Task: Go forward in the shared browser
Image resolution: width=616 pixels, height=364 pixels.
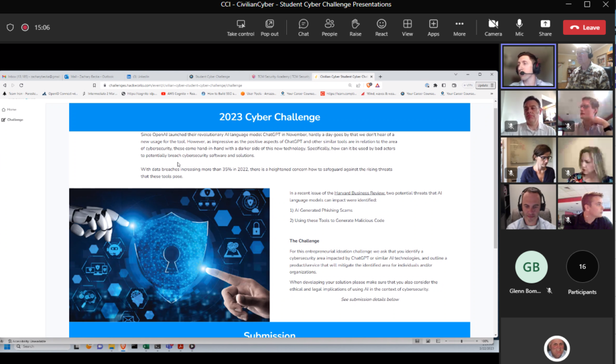Action: pyautogui.click(x=13, y=85)
